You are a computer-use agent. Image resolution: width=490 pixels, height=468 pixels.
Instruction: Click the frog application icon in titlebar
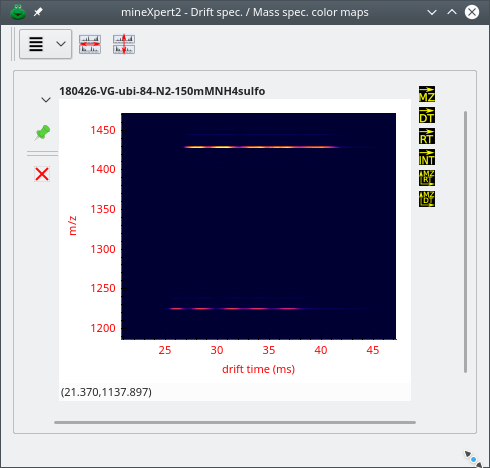tap(18, 12)
